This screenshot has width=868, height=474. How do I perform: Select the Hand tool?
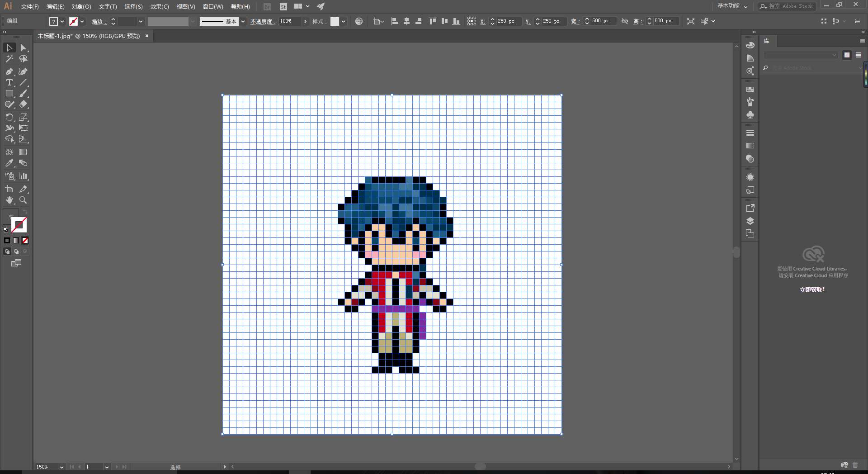click(9, 200)
